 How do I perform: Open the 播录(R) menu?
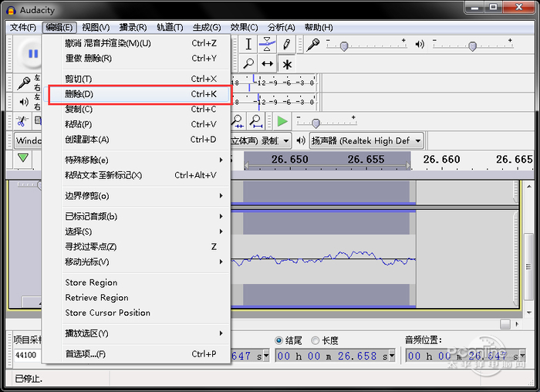pyautogui.click(x=133, y=28)
